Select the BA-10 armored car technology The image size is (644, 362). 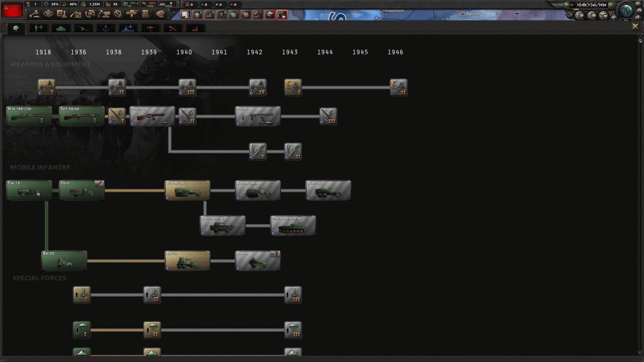(187, 261)
